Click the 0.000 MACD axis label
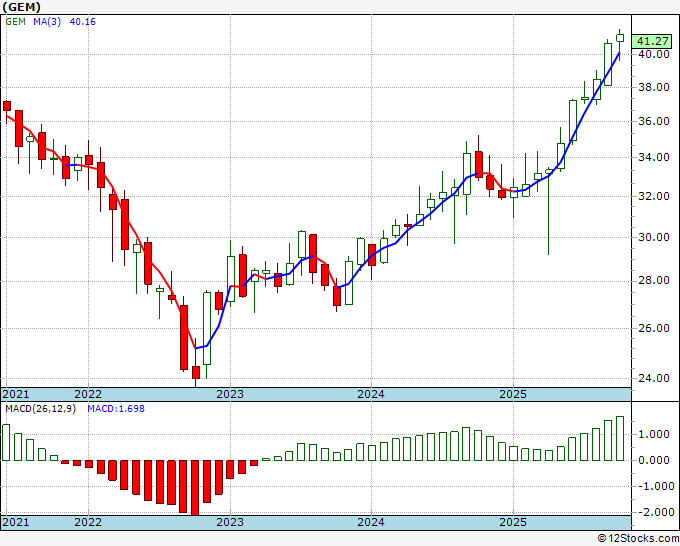 point(656,460)
